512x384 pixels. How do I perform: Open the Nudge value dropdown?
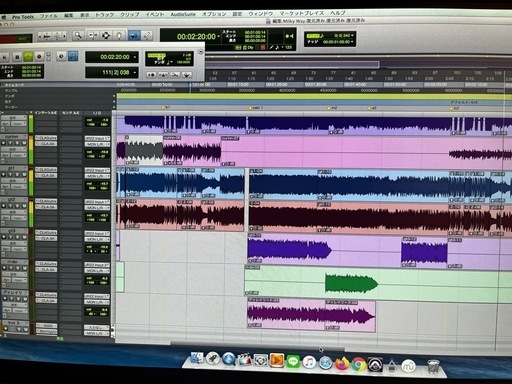[352, 42]
